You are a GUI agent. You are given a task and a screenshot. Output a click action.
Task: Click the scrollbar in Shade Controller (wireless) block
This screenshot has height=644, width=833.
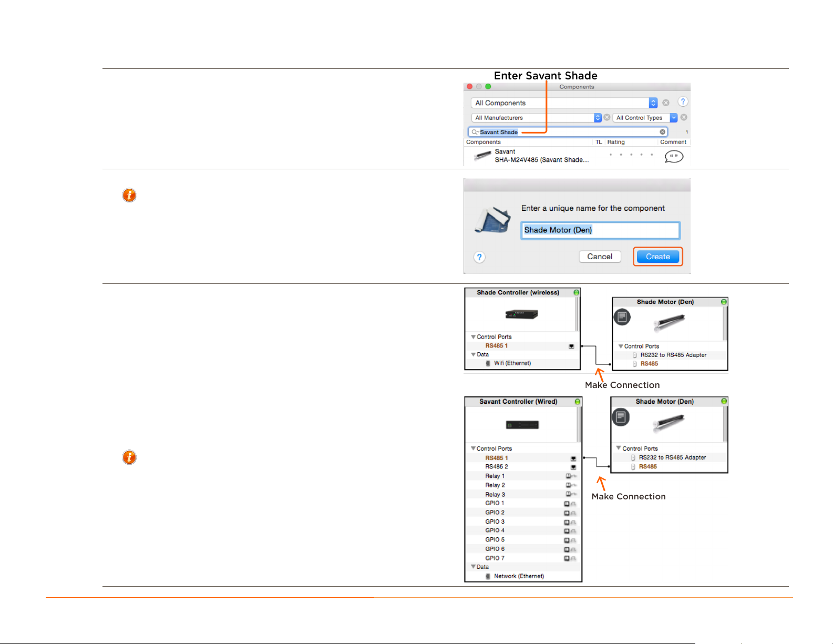[x=578, y=314]
